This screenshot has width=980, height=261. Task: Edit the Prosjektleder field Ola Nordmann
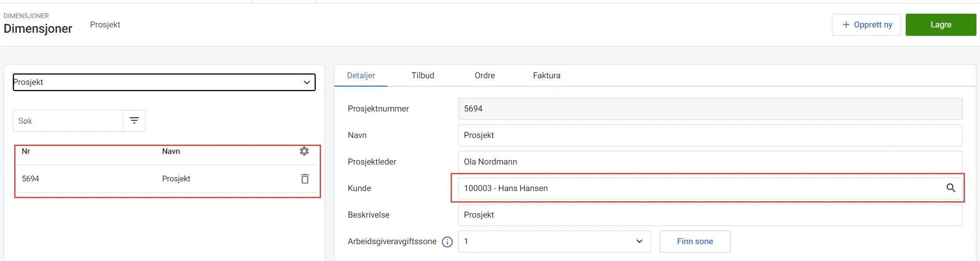point(710,162)
